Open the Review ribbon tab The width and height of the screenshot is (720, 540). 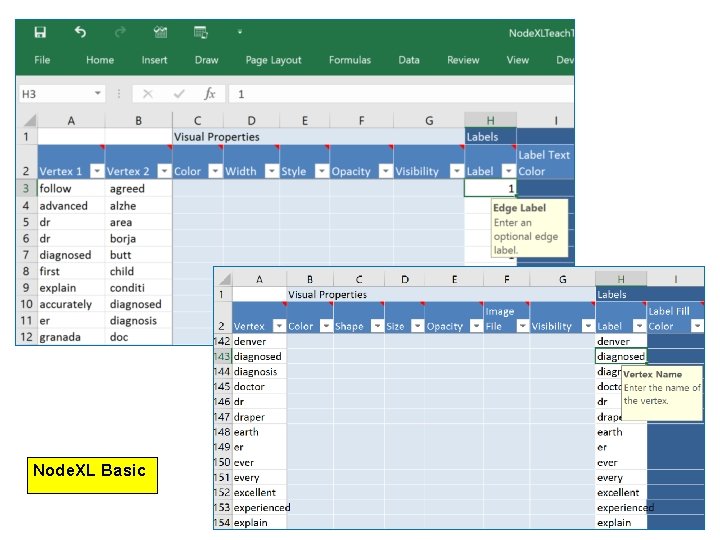pos(463,60)
